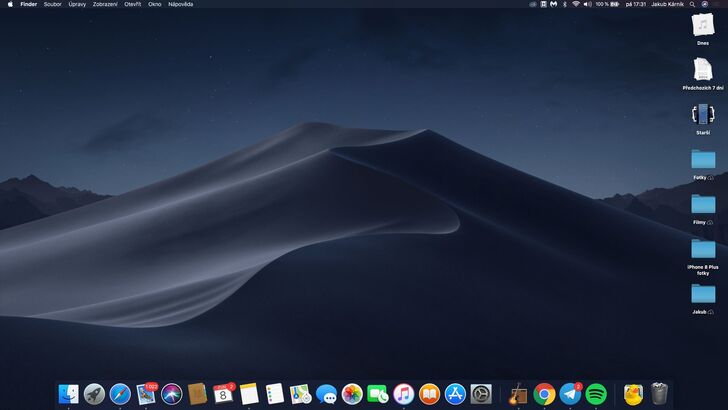Open iTunes from the dock
The width and height of the screenshot is (728, 410).
(x=403, y=394)
